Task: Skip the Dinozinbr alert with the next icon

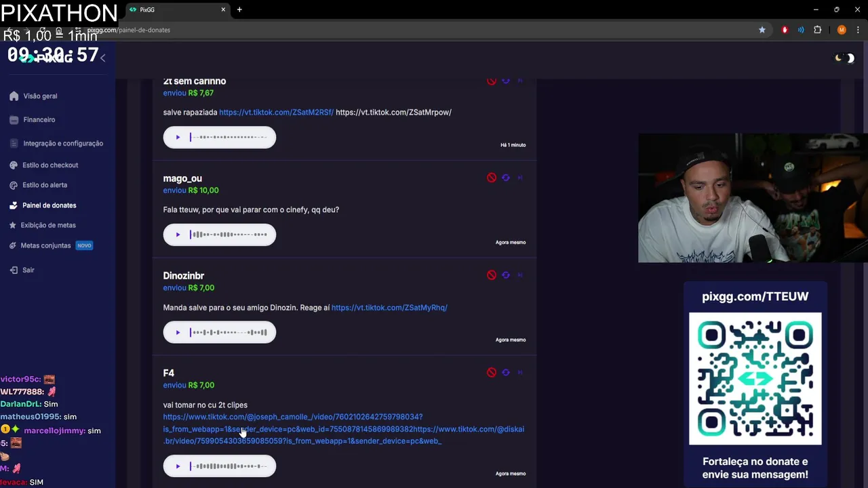Action: [520, 275]
